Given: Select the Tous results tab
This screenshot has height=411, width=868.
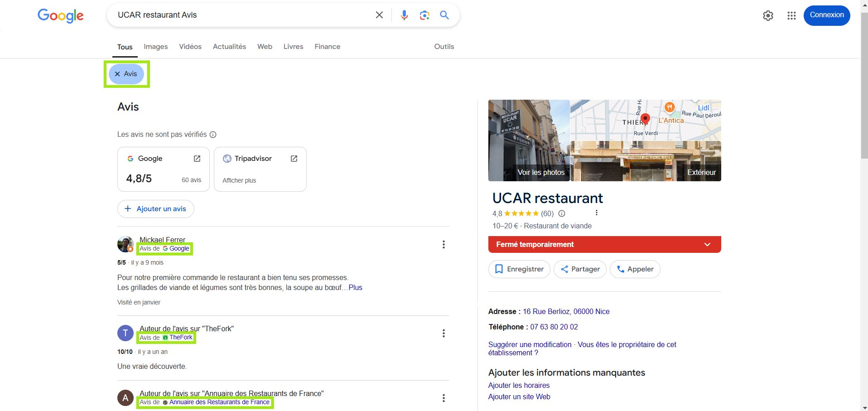Looking at the screenshot, I should (125, 47).
